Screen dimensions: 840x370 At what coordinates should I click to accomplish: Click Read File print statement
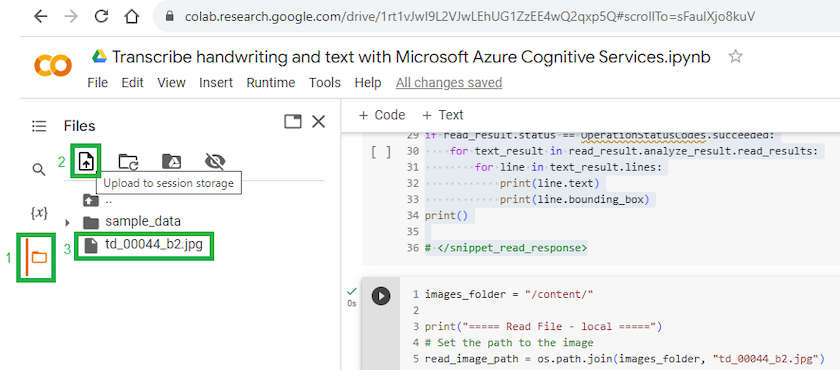544,326
